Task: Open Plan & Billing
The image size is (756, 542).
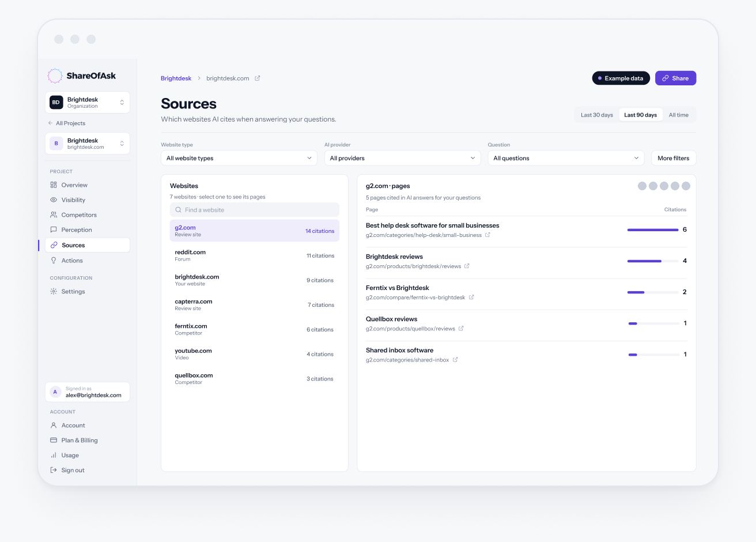Action: pyautogui.click(x=88, y=441)
